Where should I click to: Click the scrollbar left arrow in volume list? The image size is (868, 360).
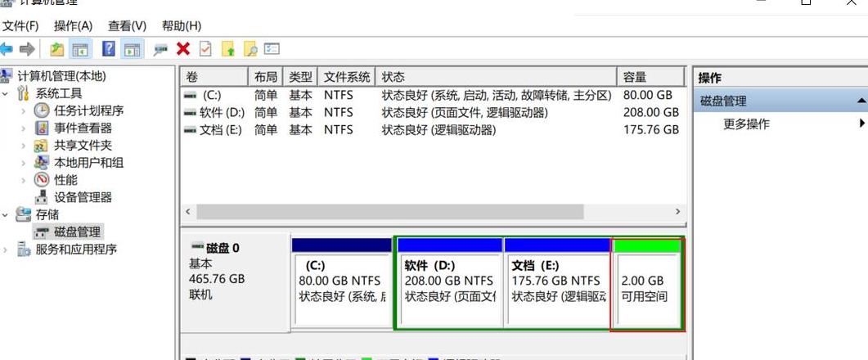click(x=188, y=212)
